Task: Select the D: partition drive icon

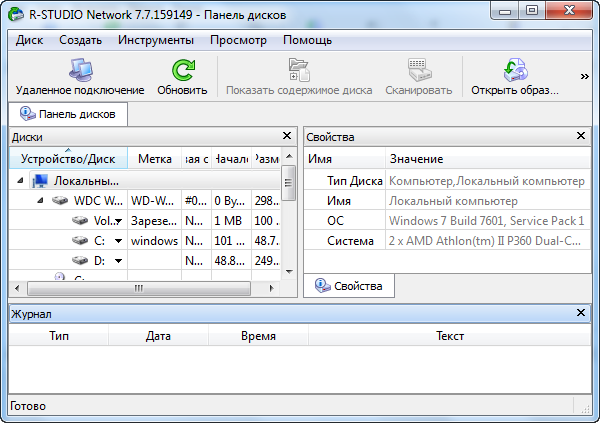Action: coord(80,260)
